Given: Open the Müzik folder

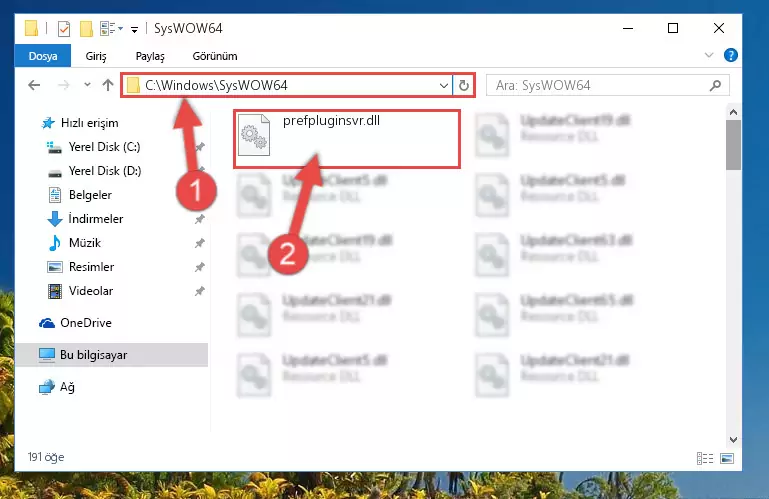Looking at the screenshot, I should coord(84,243).
